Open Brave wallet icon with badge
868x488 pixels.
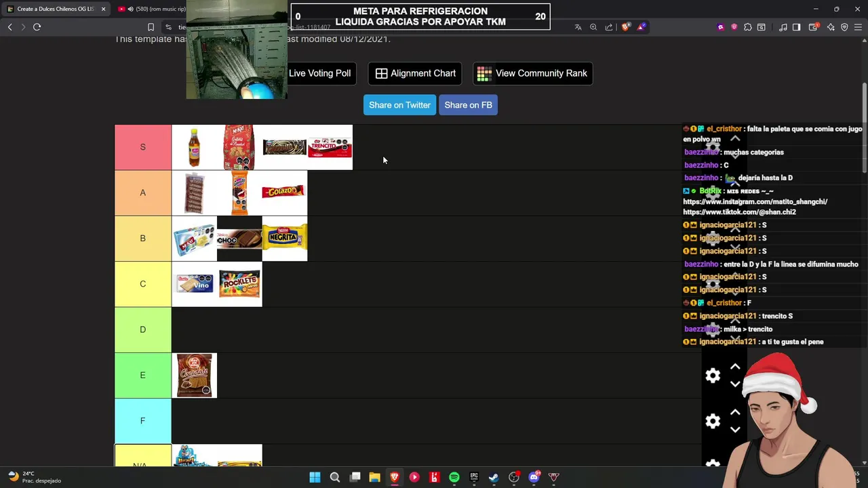tap(813, 27)
